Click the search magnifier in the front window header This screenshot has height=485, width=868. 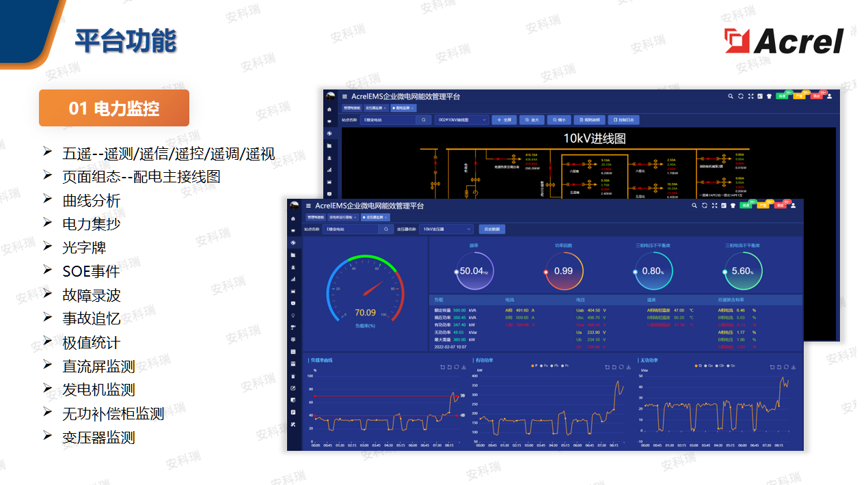694,206
